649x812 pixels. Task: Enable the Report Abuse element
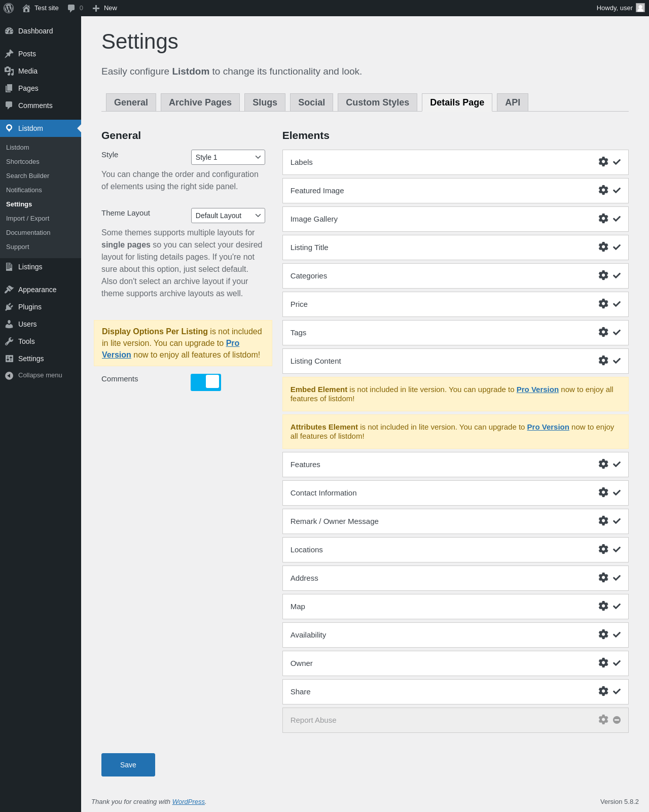coord(617,720)
